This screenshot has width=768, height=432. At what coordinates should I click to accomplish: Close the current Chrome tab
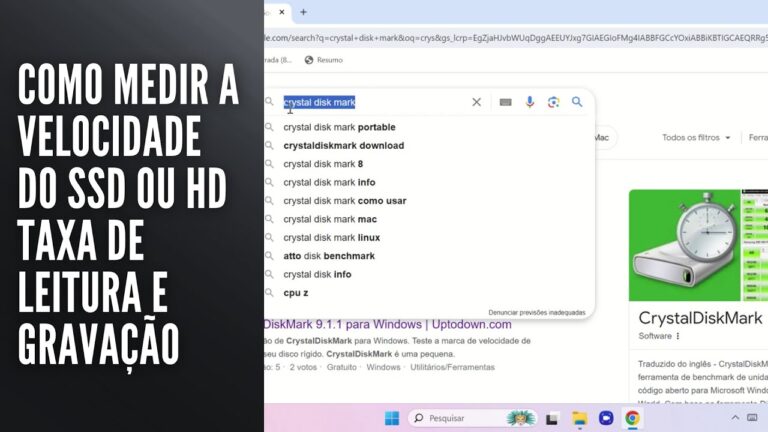tap(282, 12)
